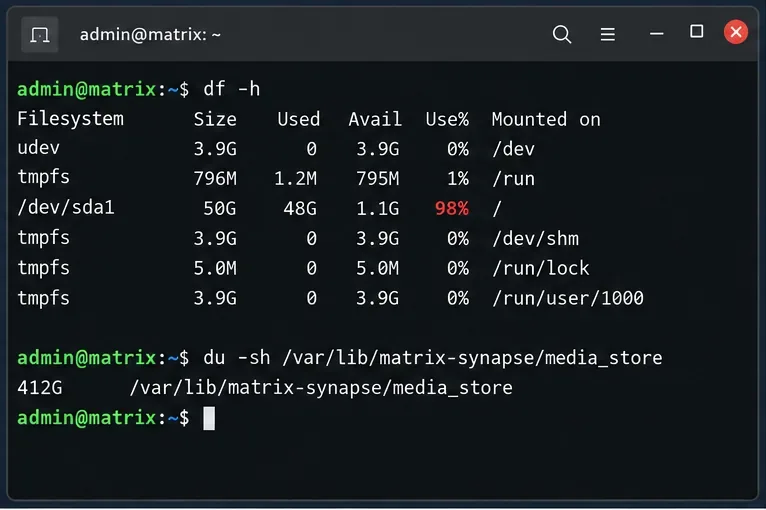This screenshot has height=510, width=766.
Task: Click the 796M size value
Action: (215, 179)
